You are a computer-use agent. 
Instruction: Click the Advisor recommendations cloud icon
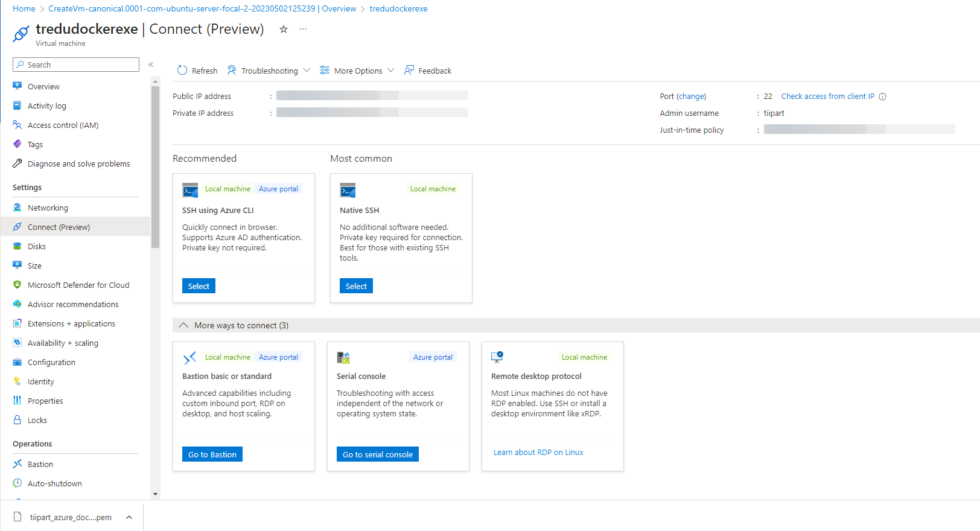(x=17, y=304)
